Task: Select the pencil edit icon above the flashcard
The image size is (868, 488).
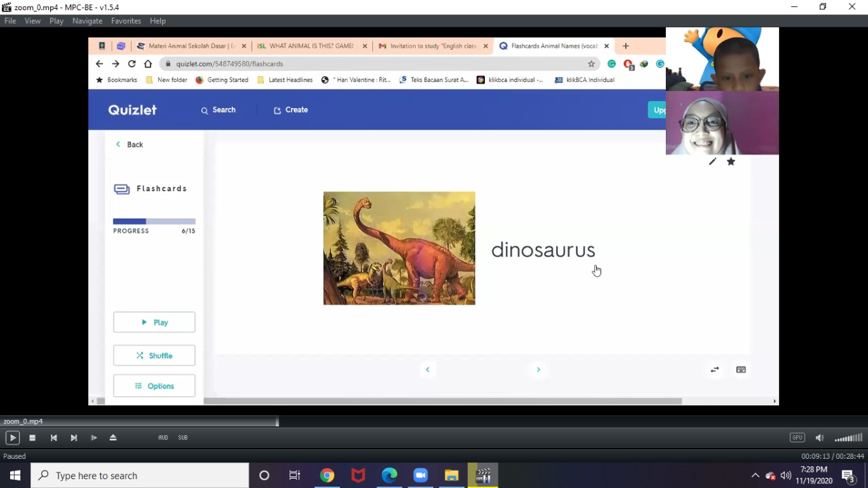Action: 712,162
